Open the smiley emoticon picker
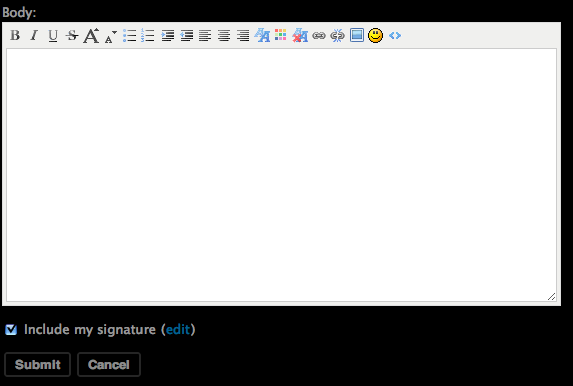This screenshot has width=573, height=386. 375,35
